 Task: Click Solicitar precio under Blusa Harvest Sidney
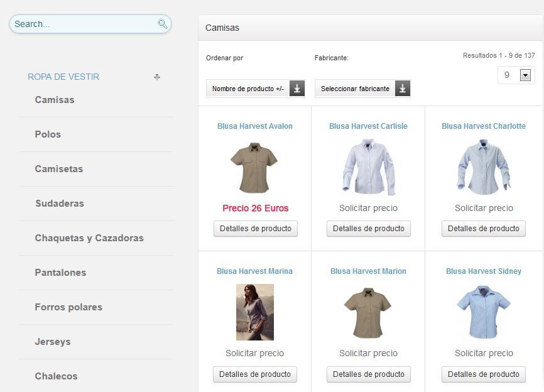pyautogui.click(x=484, y=353)
